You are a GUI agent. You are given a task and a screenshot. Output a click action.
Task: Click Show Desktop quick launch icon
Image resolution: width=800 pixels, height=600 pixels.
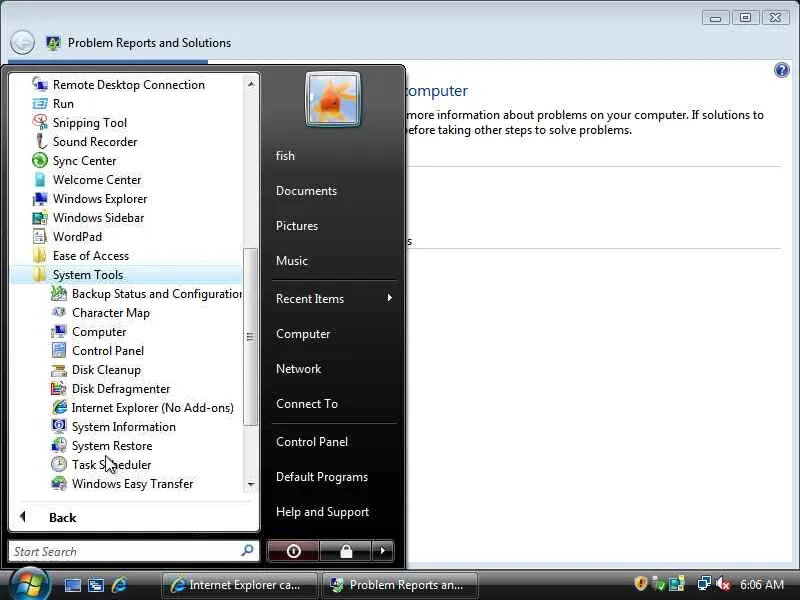click(x=72, y=585)
